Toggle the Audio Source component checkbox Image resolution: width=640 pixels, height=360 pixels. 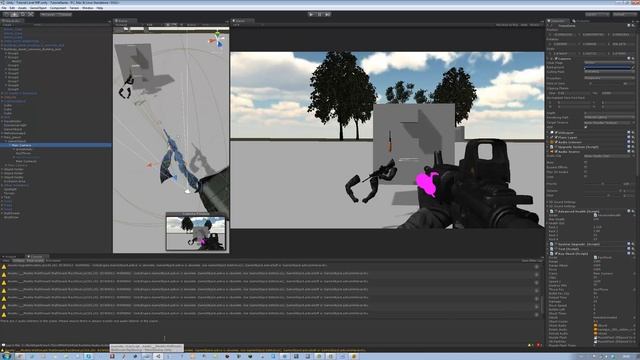556,151
